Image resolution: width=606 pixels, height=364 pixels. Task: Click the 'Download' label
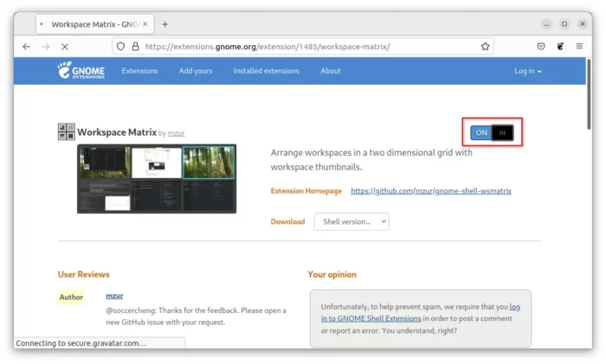click(287, 221)
